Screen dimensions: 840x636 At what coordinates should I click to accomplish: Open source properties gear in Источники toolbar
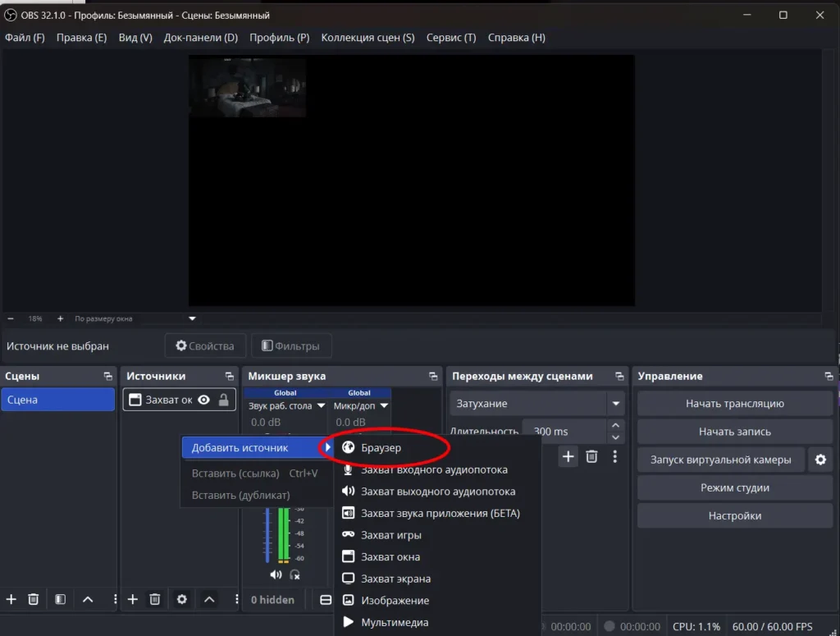click(182, 600)
